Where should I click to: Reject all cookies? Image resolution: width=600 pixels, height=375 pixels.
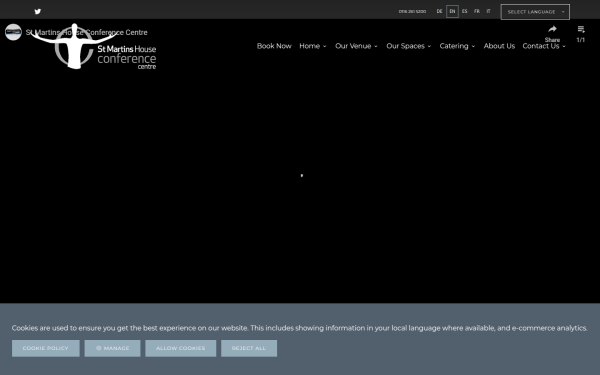(x=249, y=348)
